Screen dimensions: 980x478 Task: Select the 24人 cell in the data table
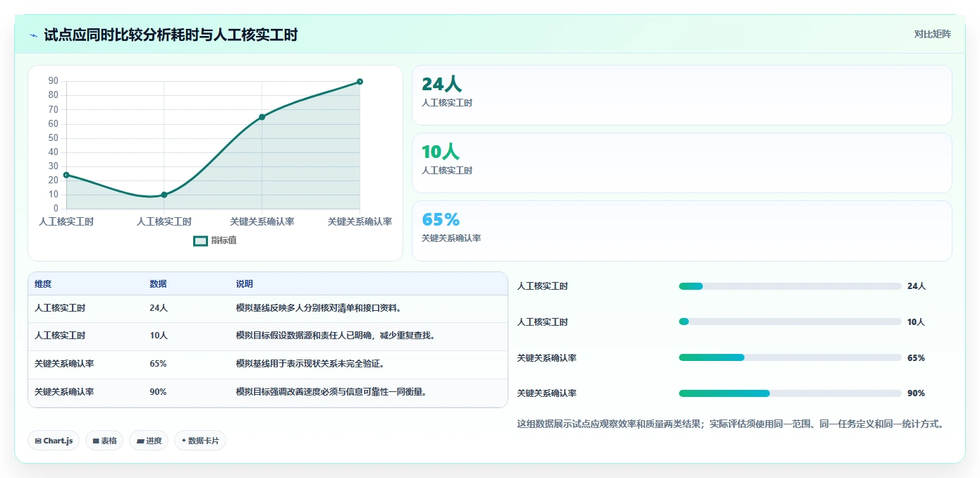coord(159,308)
